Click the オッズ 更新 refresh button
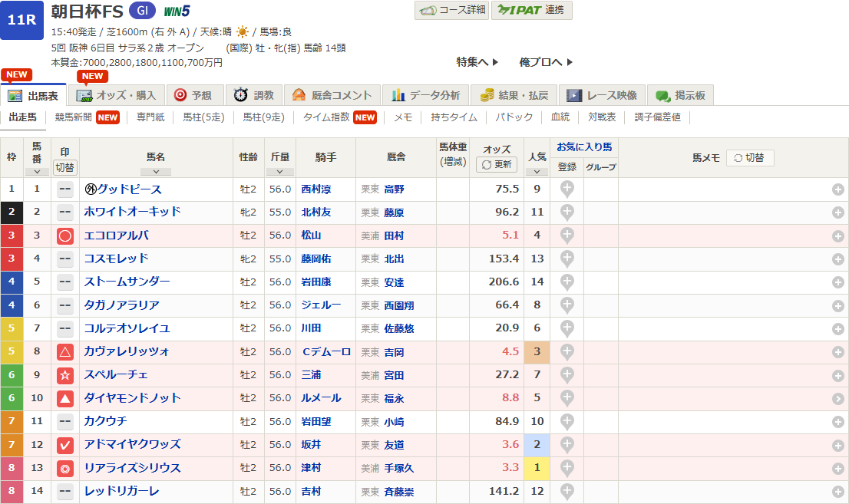Image resolution: width=849 pixels, height=504 pixels. coord(497,165)
